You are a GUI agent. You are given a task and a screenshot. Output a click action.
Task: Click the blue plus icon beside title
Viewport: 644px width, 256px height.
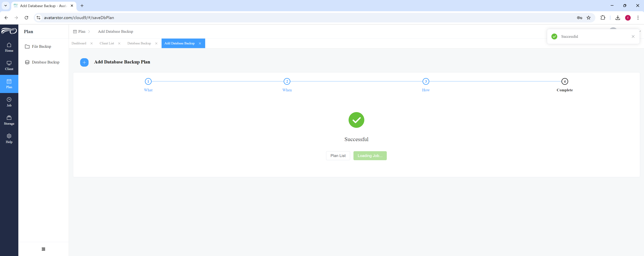[x=84, y=62]
